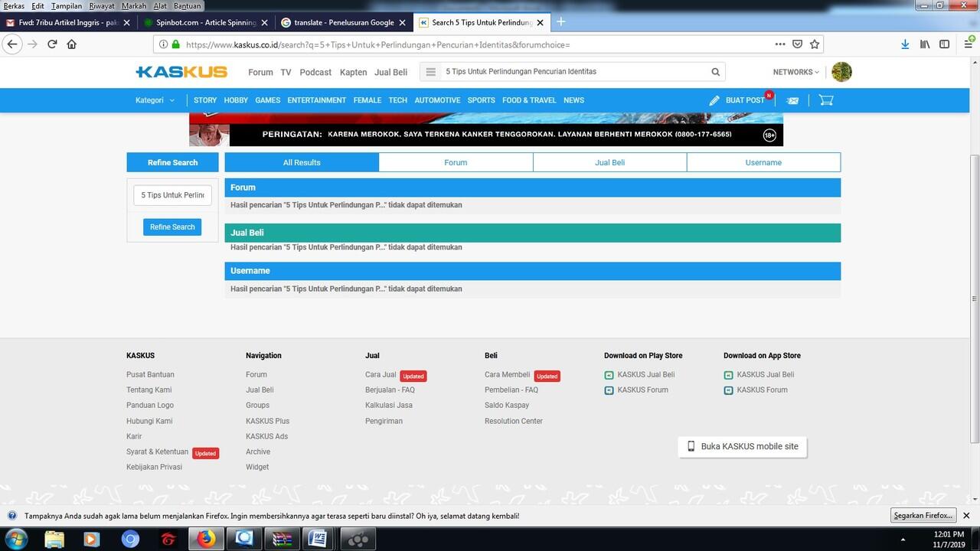
Task: Click the page vertical scrollbar
Action: click(975, 298)
